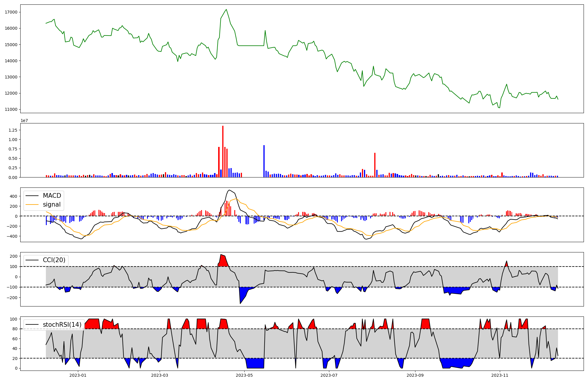Click the black MACD line swatch in legend
The height and width of the screenshot is (382, 588).
pos(32,196)
